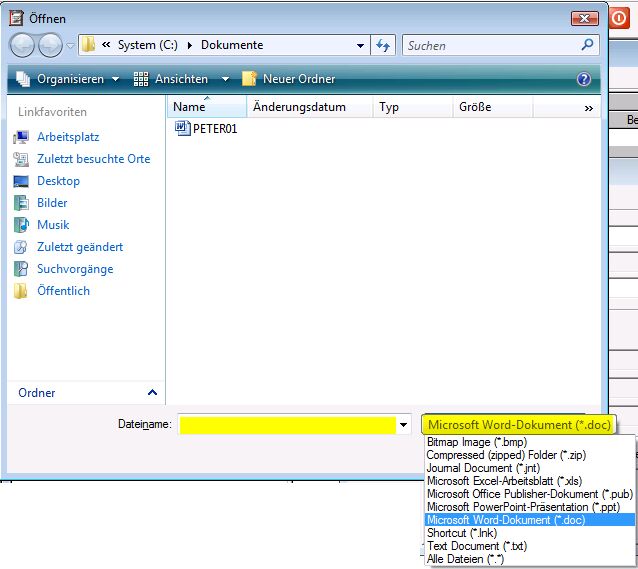Click into the Dateiname input field
The width and height of the screenshot is (638, 569).
pyautogui.click(x=288, y=425)
